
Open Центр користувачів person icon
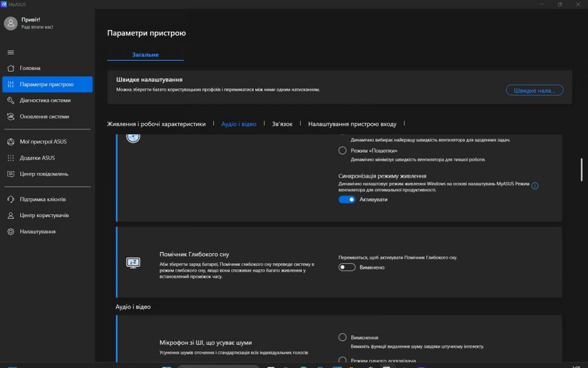tap(10, 215)
